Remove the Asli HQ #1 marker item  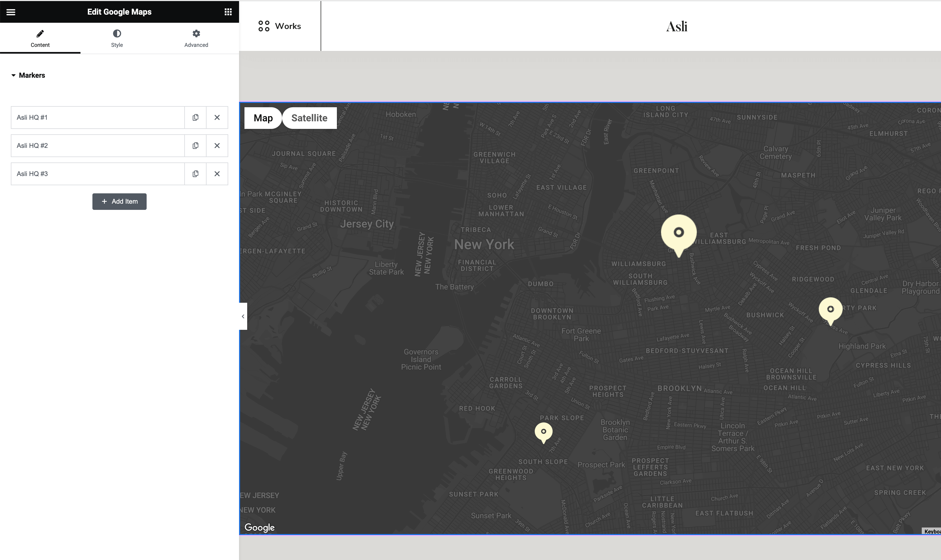(217, 117)
